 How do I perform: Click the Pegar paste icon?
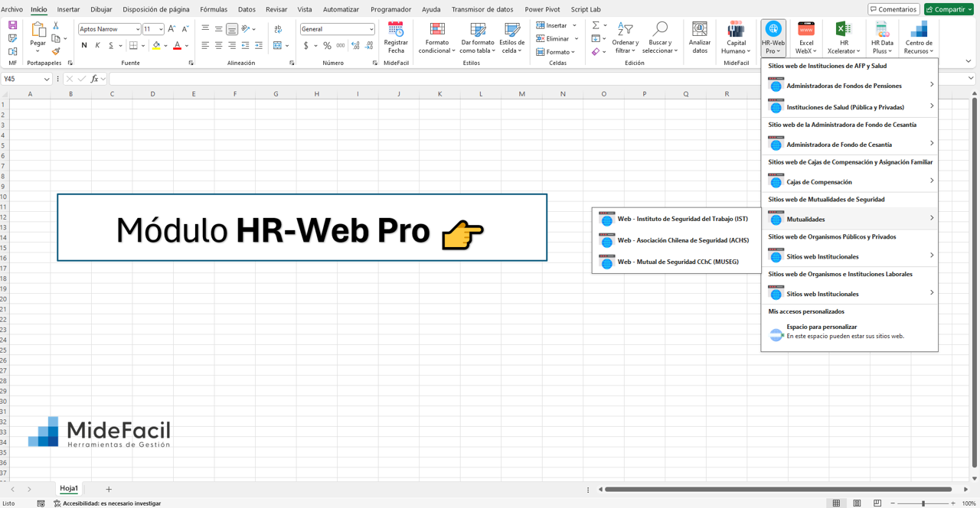click(x=38, y=30)
